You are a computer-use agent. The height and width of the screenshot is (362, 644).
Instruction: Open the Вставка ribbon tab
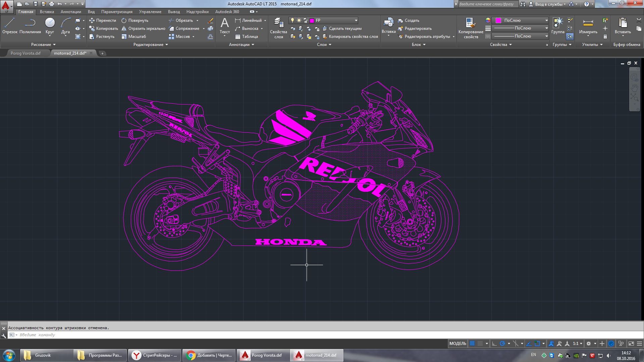tap(47, 12)
